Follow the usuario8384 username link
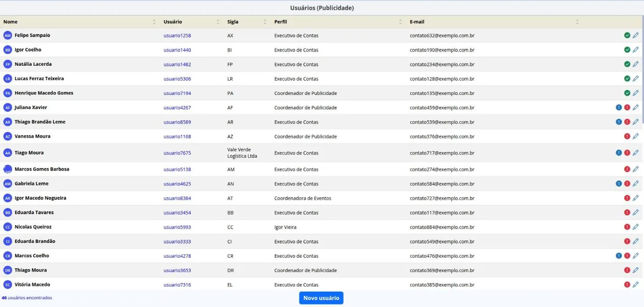This screenshot has width=644, height=307. pos(177,198)
